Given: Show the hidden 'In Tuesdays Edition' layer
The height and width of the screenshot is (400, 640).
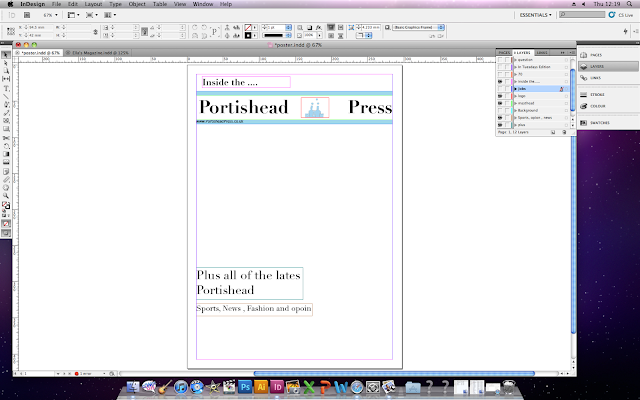Looking at the screenshot, I should [500, 67].
